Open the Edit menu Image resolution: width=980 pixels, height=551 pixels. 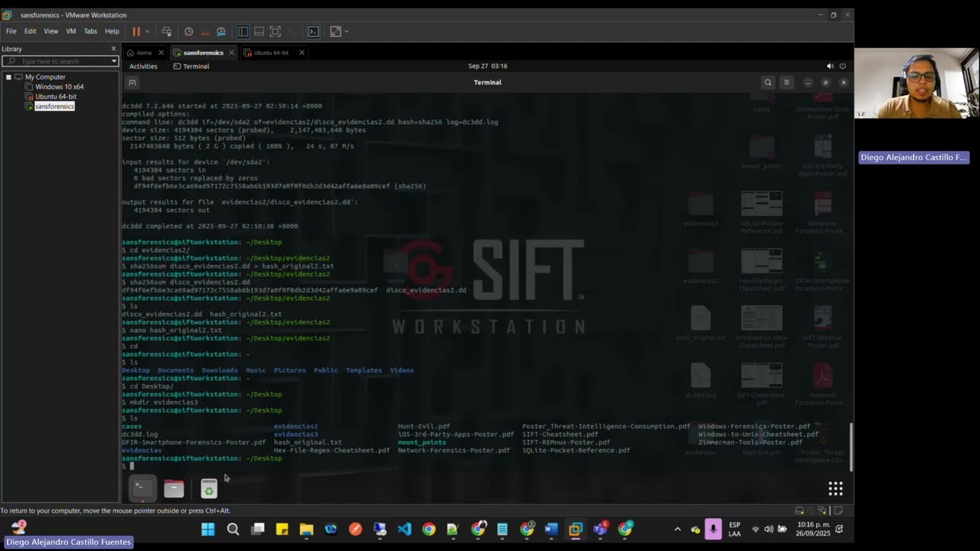[30, 31]
